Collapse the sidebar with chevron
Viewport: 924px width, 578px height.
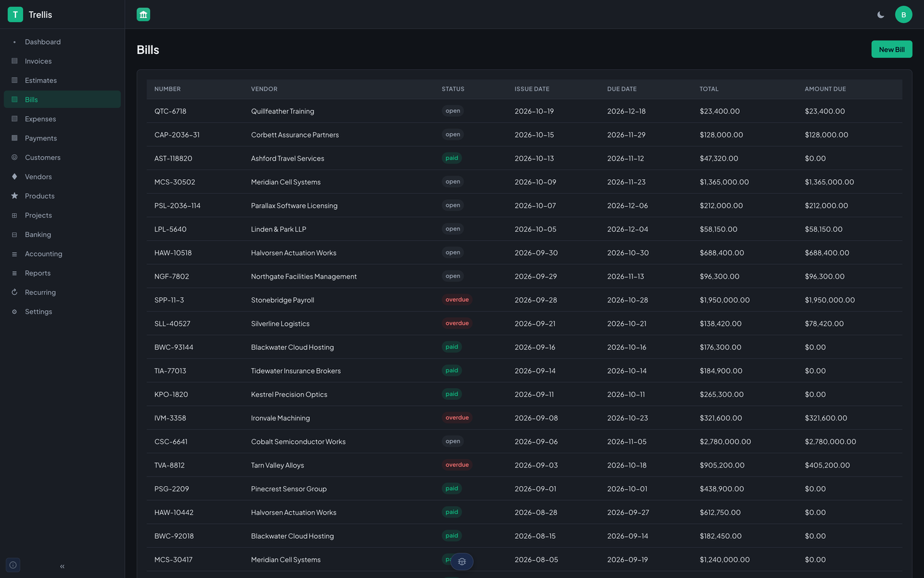[x=62, y=566]
